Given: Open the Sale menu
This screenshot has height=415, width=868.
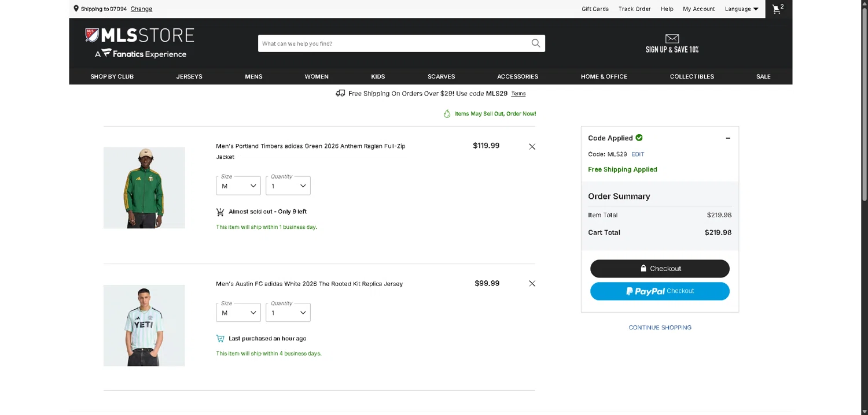Looking at the screenshot, I should click(x=763, y=76).
